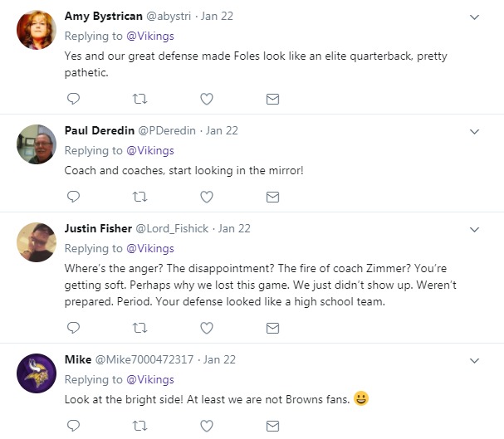The height and width of the screenshot is (439, 504).
Task: Open Justin Fisher's profile picture
Action: click(x=37, y=242)
